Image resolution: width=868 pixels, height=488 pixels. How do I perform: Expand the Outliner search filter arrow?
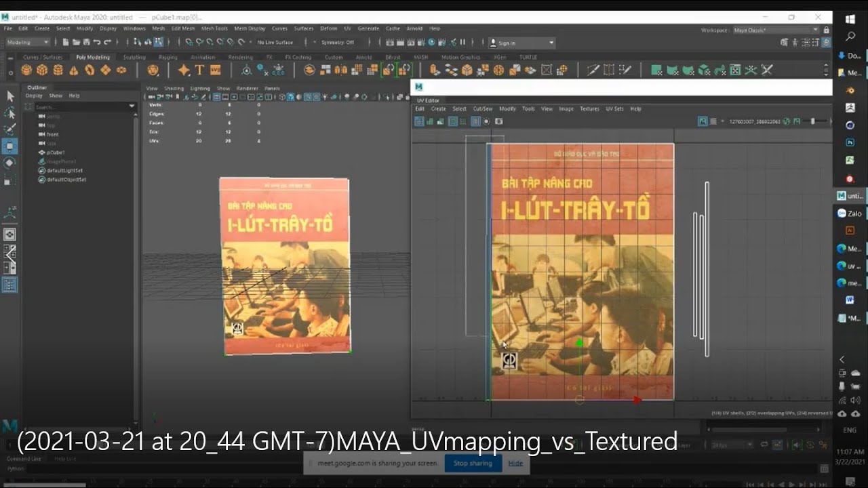point(132,106)
